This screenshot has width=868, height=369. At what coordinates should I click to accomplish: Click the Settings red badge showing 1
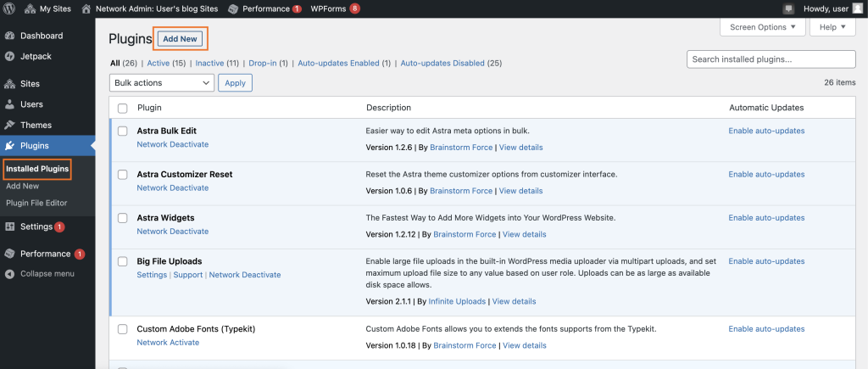(59, 226)
